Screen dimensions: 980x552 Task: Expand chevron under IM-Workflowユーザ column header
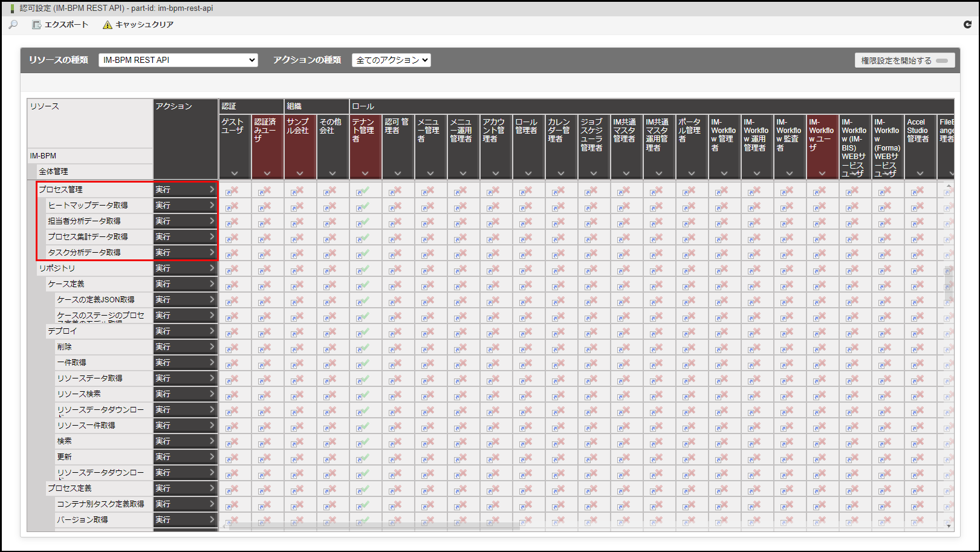[x=822, y=174]
